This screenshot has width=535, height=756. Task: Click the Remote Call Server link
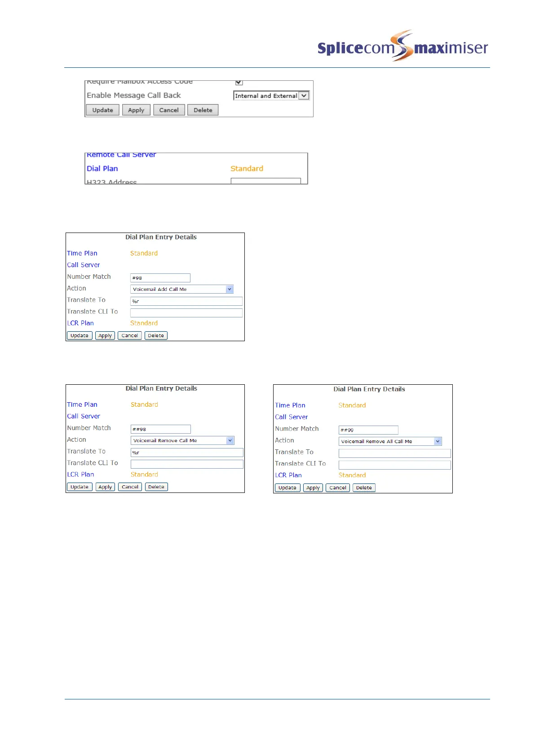[x=121, y=155]
